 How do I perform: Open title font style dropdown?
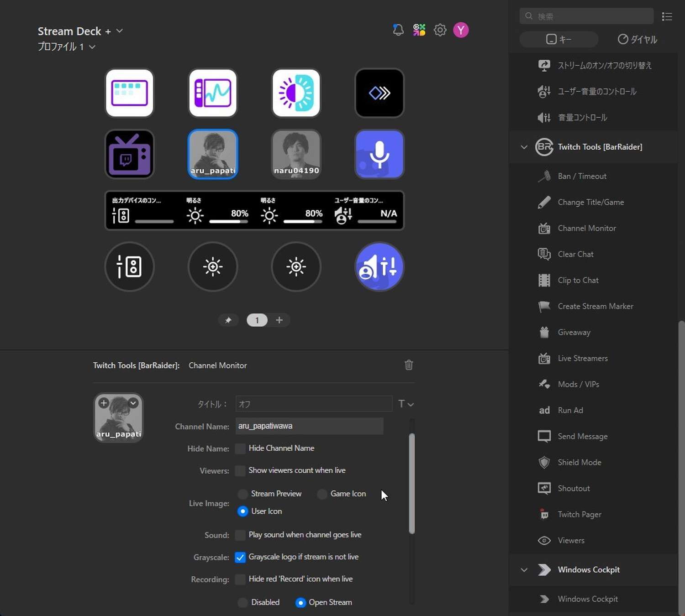pos(406,404)
